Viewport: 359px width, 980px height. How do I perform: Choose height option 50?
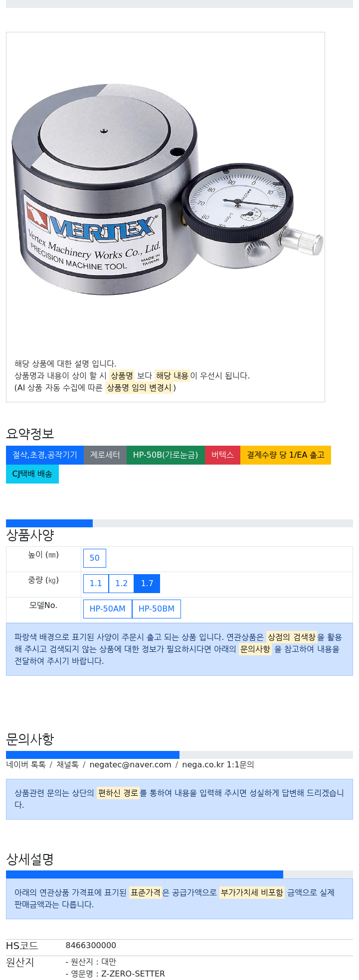click(95, 558)
